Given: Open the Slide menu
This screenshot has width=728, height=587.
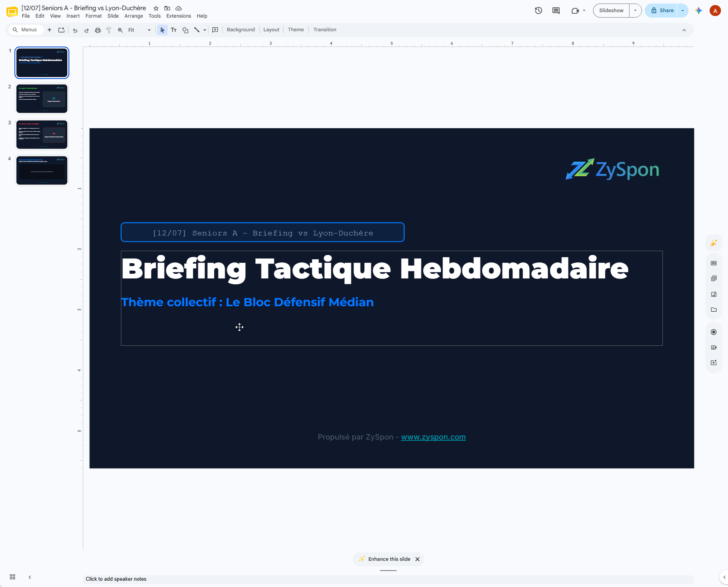Looking at the screenshot, I should (x=113, y=16).
